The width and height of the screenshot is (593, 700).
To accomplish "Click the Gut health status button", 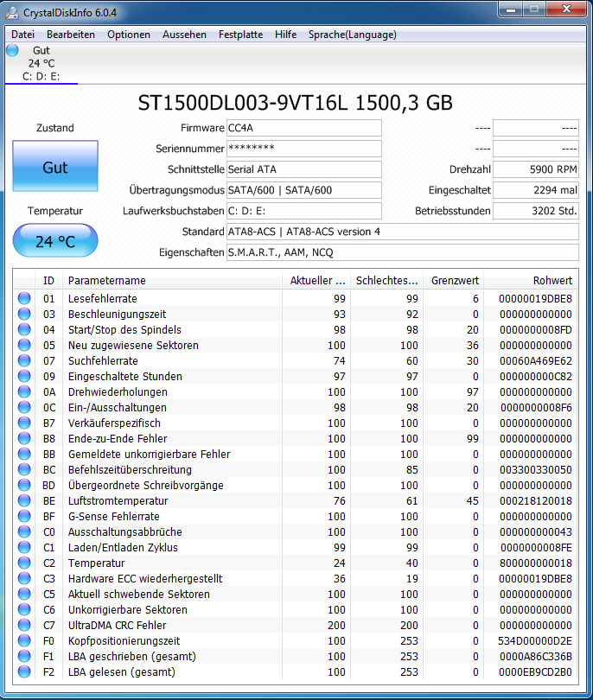I will pyautogui.click(x=55, y=166).
